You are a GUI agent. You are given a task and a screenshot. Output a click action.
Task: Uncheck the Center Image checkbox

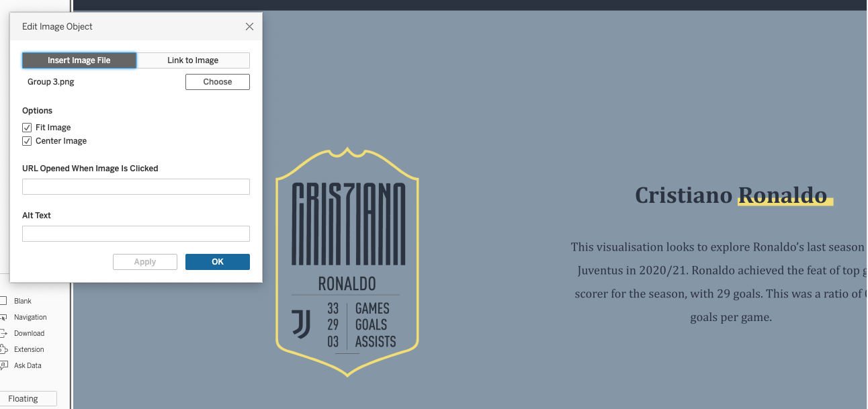pyautogui.click(x=27, y=141)
